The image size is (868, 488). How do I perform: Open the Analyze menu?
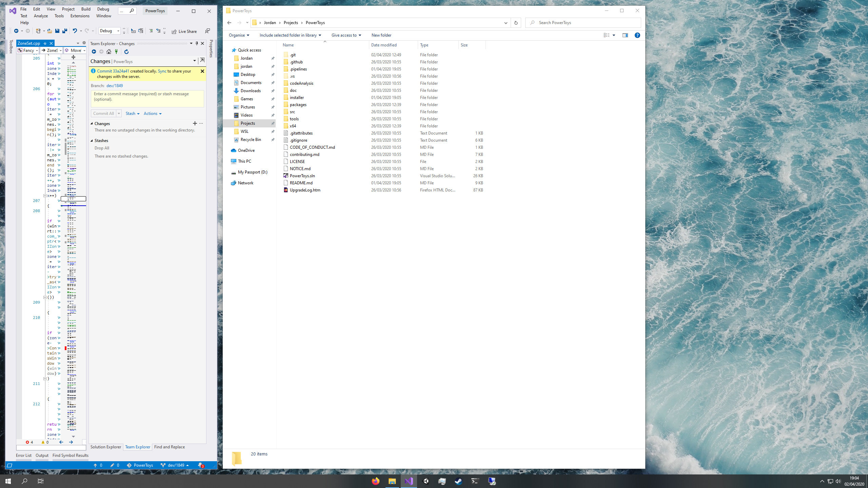tap(41, 16)
